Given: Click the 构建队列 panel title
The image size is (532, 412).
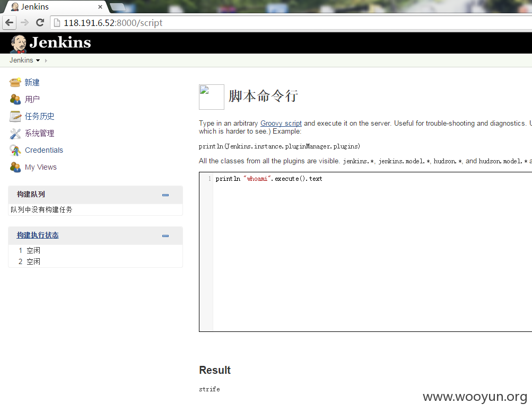Looking at the screenshot, I should coord(31,194).
